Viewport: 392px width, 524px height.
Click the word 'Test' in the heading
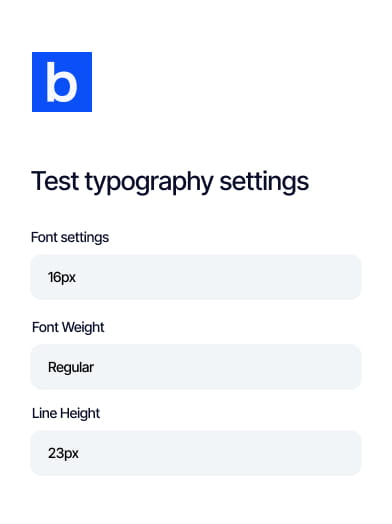click(x=55, y=181)
